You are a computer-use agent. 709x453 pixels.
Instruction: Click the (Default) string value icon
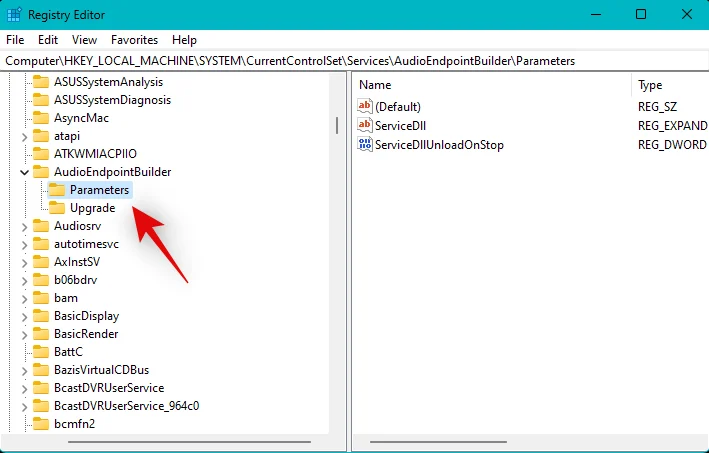(365, 107)
